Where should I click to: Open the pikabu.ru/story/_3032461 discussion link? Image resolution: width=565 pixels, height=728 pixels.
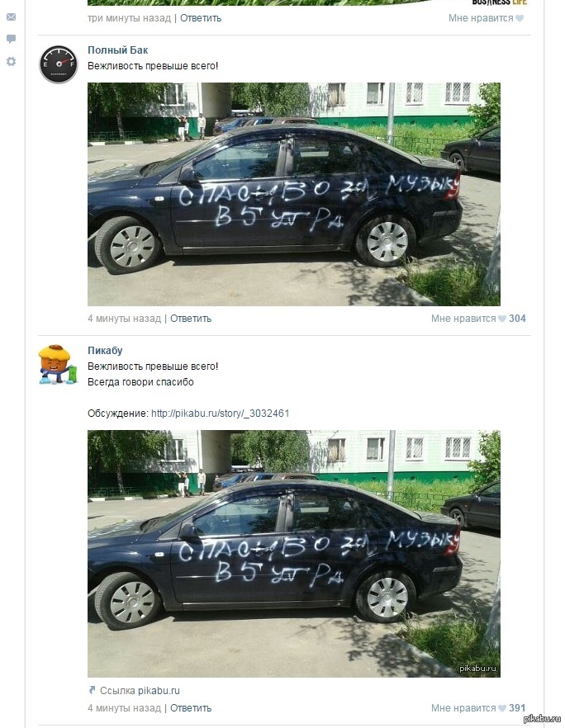coord(221,414)
